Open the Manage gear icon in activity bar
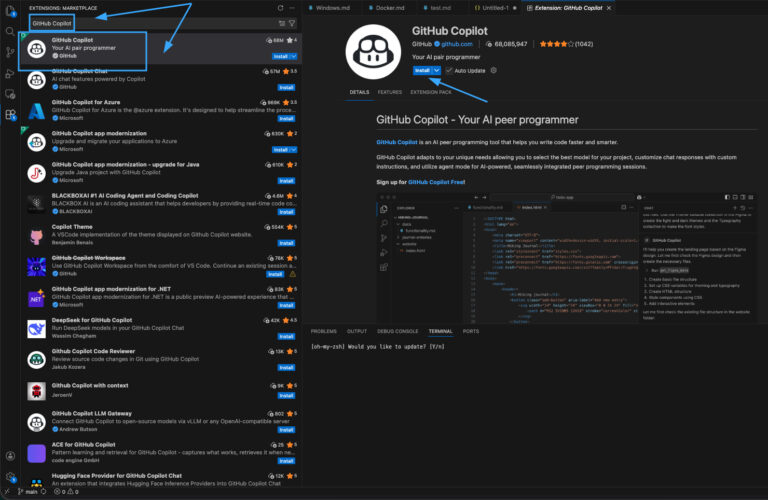Viewport: 768px width, 500px height. coord(10,476)
